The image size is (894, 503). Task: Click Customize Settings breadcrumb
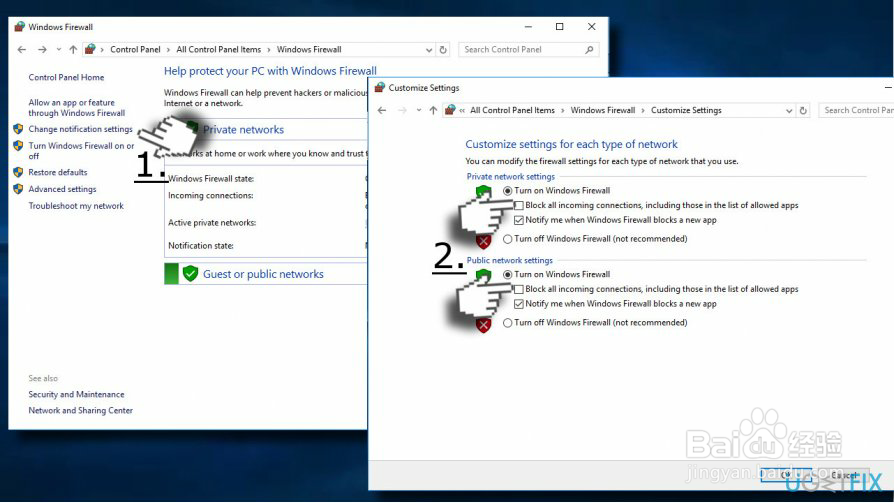pyautogui.click(x=686, y=111)
